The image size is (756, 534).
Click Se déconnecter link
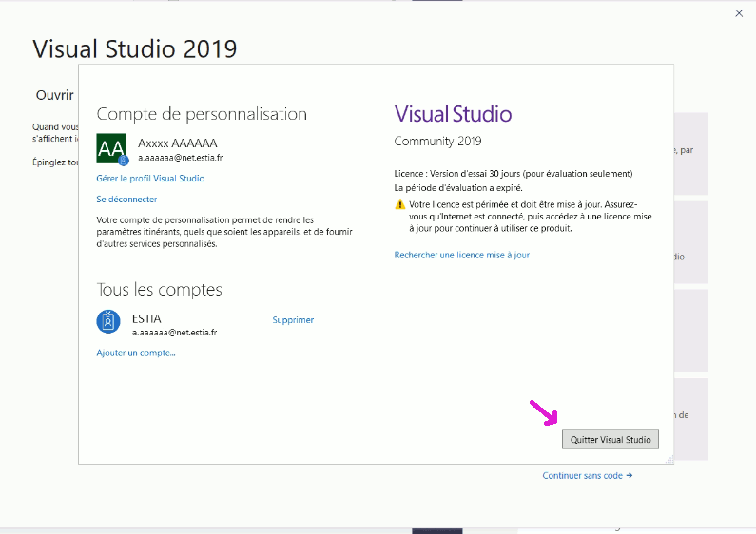[126, 199]
